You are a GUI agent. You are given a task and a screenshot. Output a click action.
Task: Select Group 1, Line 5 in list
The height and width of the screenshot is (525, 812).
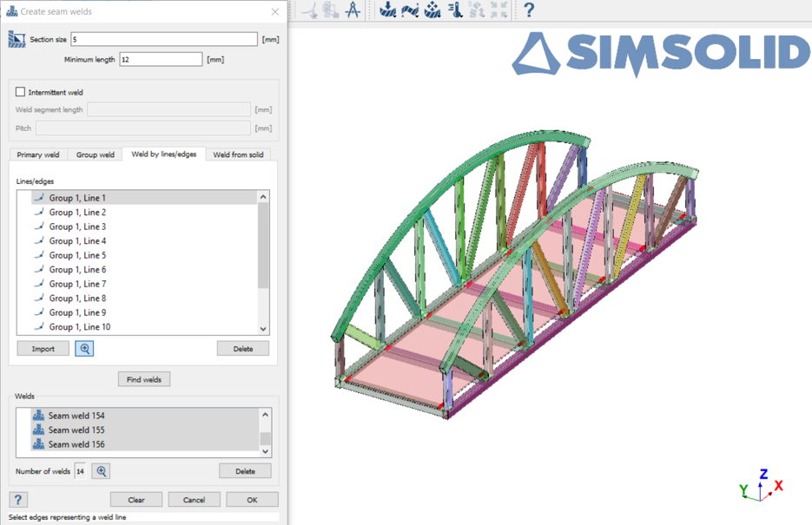tap(77, 255)
